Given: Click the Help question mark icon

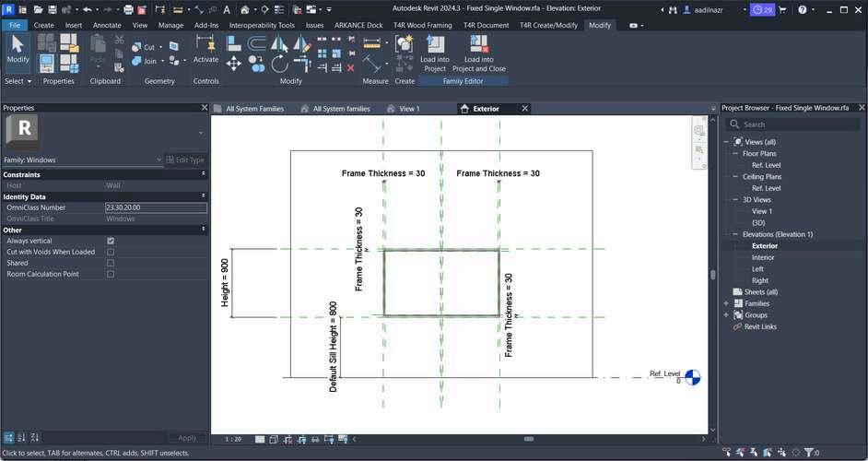Looking at the screenshot, I should tap(803, 10).
